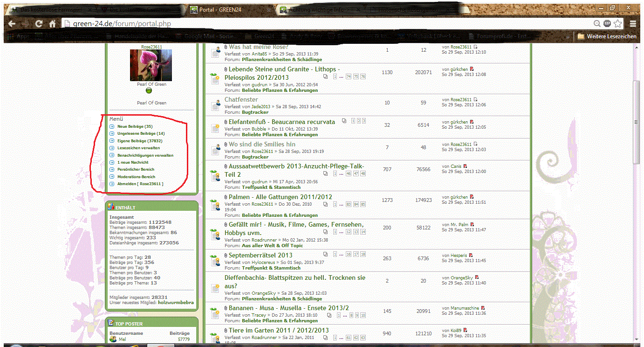Image resolution: width=644 pixels, height=347 pixels.
Task: Go to page 76 of Lebende Steine thread
Action: [x=363, y=76]
